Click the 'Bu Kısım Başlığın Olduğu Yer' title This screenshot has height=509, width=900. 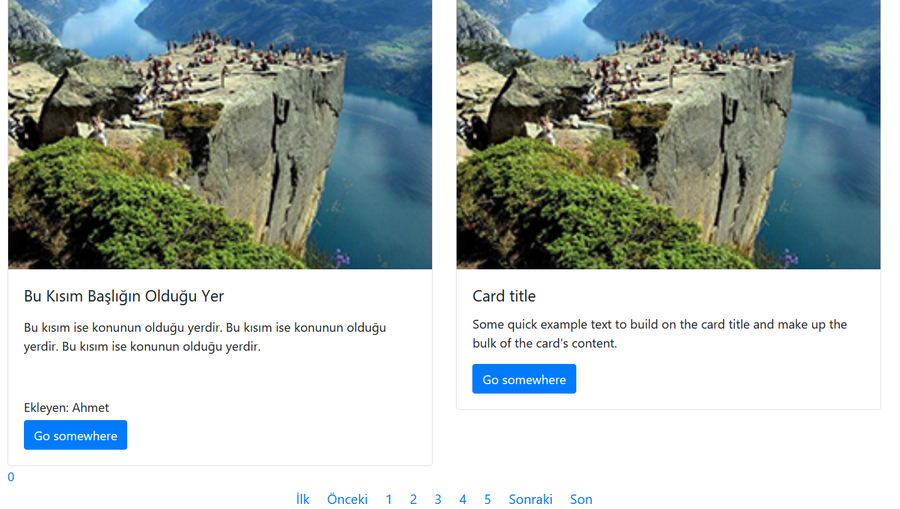click(x=124, y=296)
